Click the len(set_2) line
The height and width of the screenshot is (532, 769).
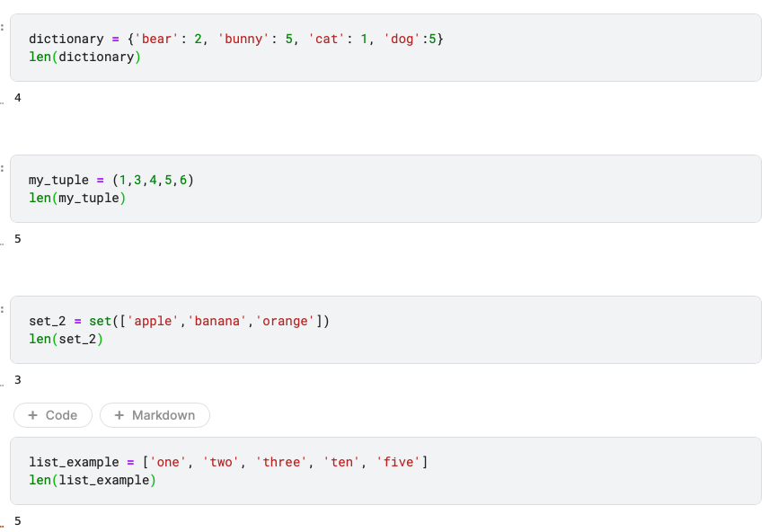coord(66,339)
